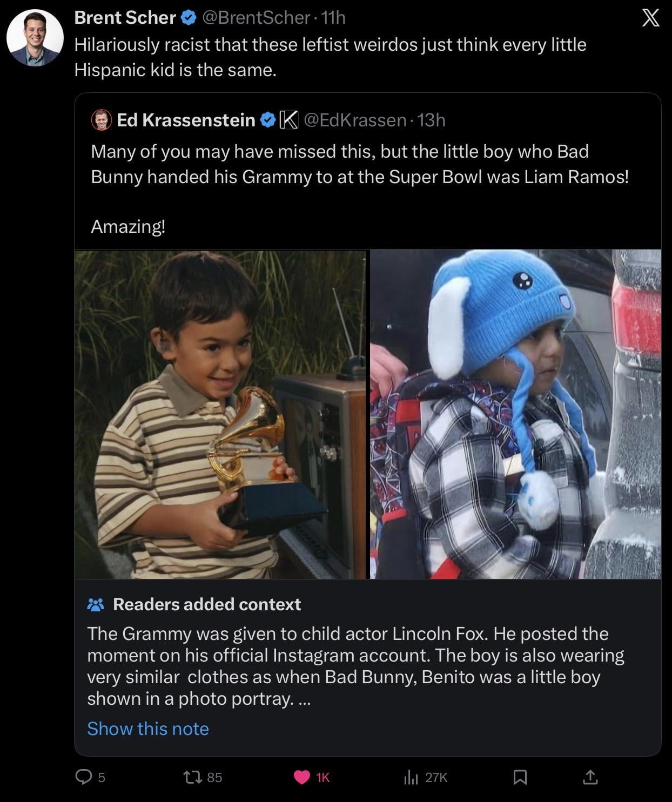
Task: Click the K affiliate badge next to Ed Krassenstein
Action: (x=288, y=120)
